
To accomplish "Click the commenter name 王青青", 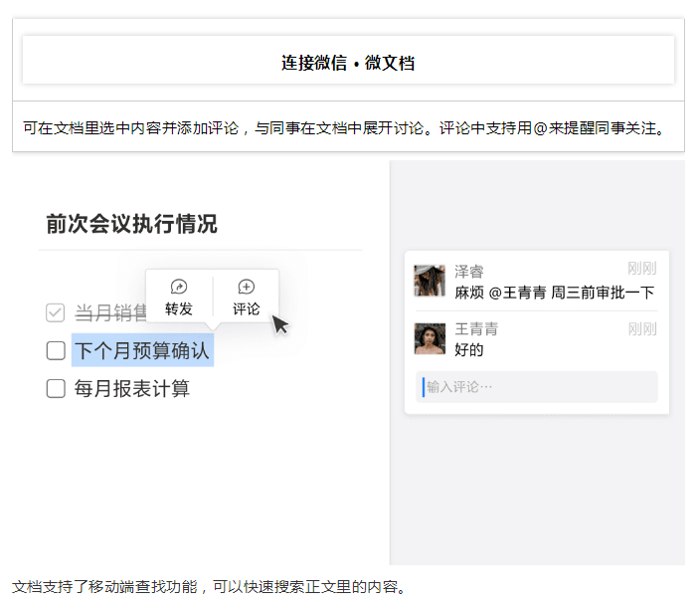I will 476,329.
